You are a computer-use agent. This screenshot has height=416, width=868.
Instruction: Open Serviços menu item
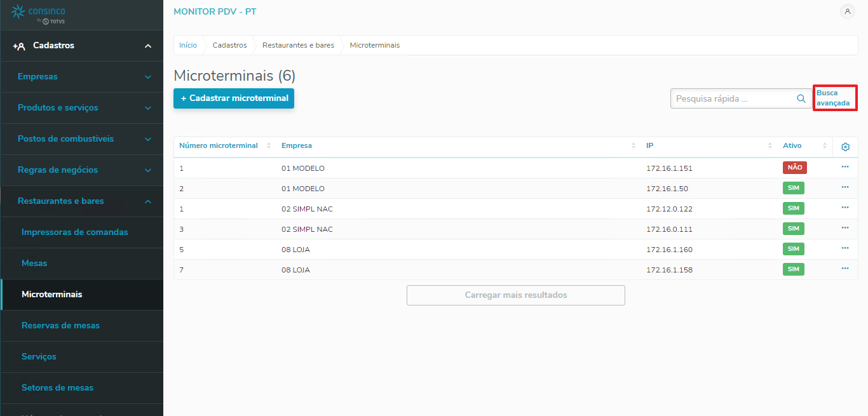coord(82,357)
